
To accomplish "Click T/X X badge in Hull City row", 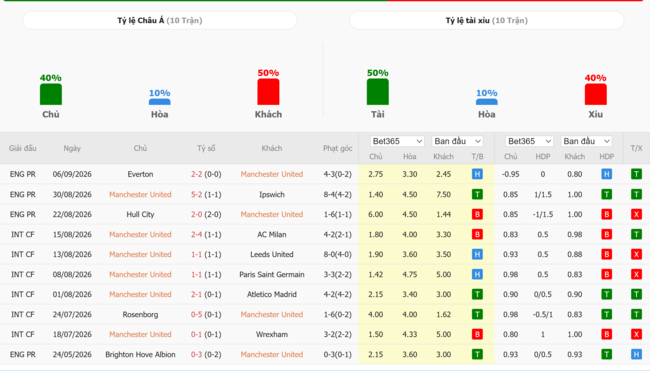I will (636, 214).
